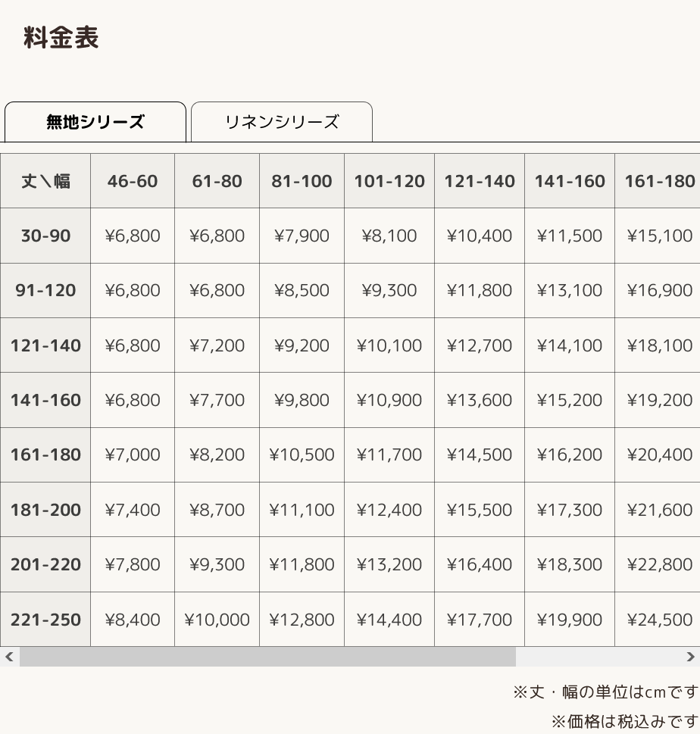This screenshot has height=734, width=700.
Task: Click the ¥11,700 price cell
Action: coord(389,454)
